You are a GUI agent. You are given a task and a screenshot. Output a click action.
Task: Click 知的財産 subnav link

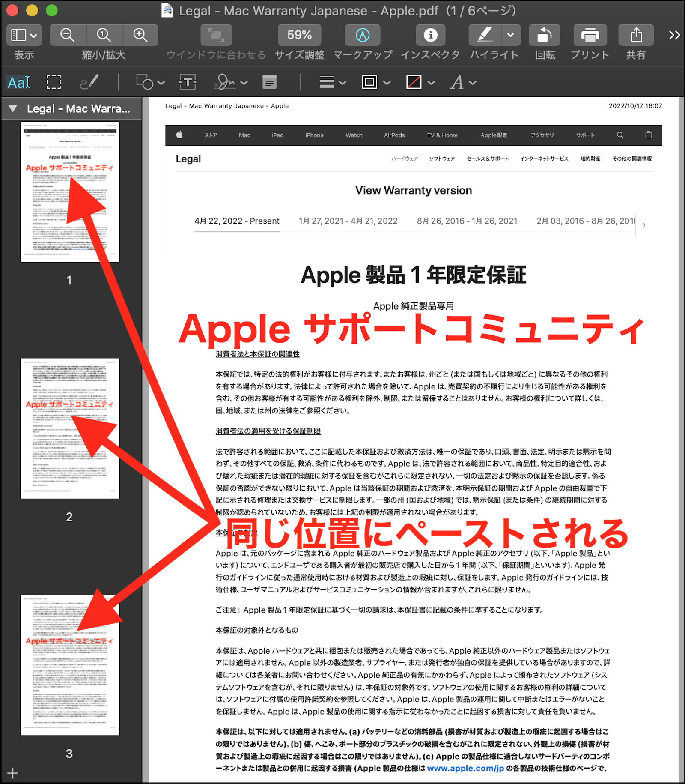590,159
